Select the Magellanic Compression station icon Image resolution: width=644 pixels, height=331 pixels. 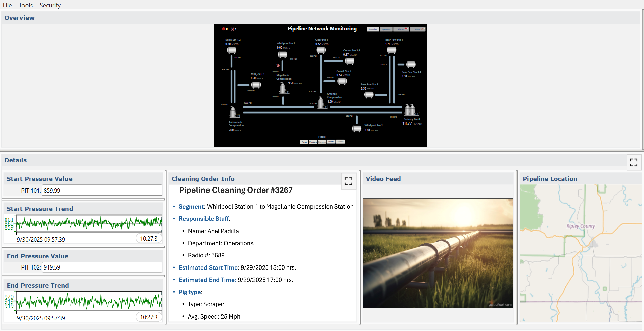tap(283, 88)
